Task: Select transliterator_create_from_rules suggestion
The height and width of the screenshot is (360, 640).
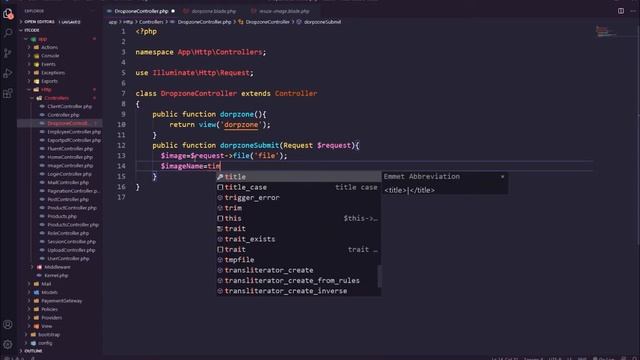Action: (x=298, y=280)
